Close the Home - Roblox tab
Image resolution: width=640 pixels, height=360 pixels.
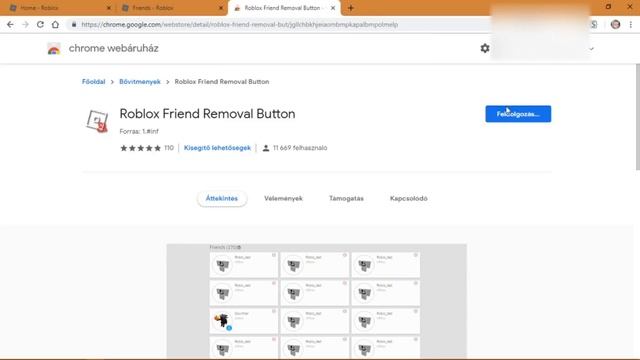109,8
